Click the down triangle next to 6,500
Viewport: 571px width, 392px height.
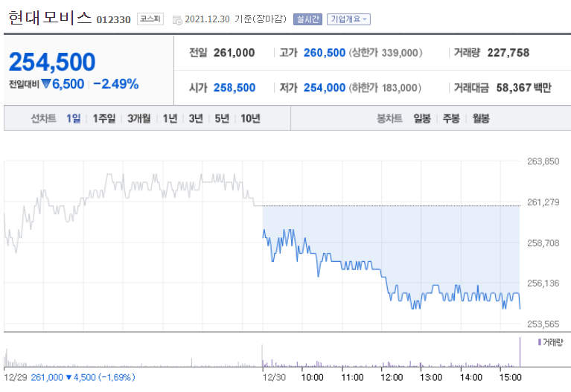tap(46, 84)
